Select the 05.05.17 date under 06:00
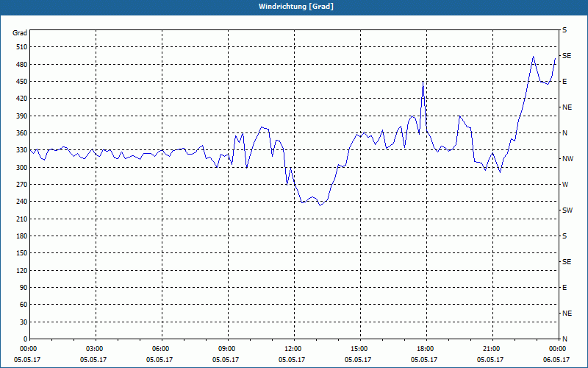 pyautogui.click(x=159, y=360)
